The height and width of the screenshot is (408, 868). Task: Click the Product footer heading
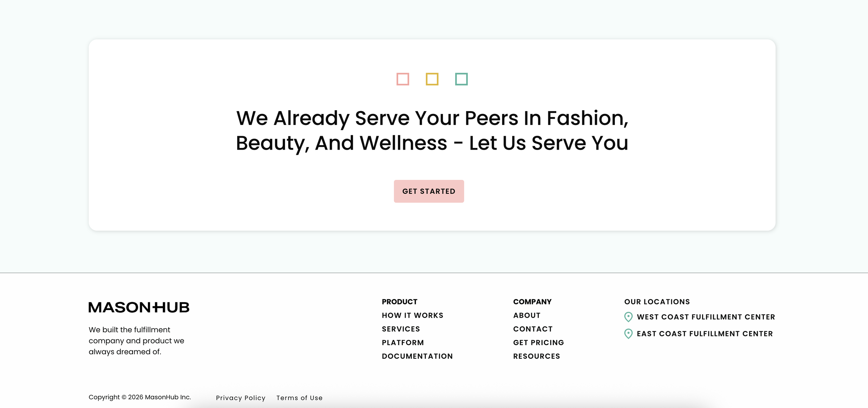[x=399, y=302]
